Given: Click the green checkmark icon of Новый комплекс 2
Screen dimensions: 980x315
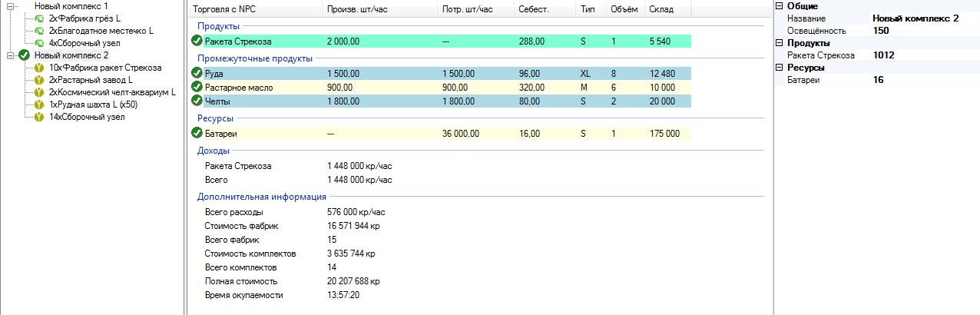Looking at the screenshot, I should (x=24, y=55).
